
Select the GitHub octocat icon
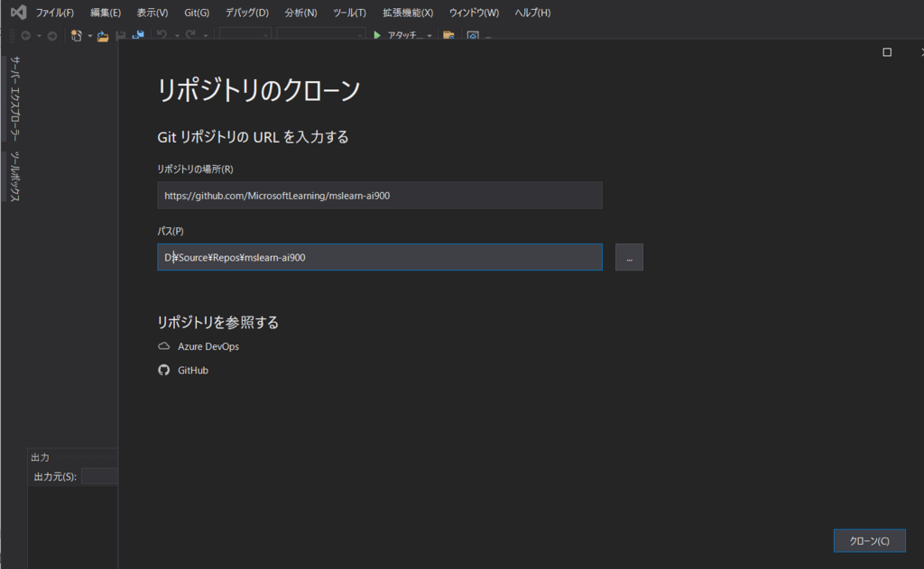[x=163, y=370]
